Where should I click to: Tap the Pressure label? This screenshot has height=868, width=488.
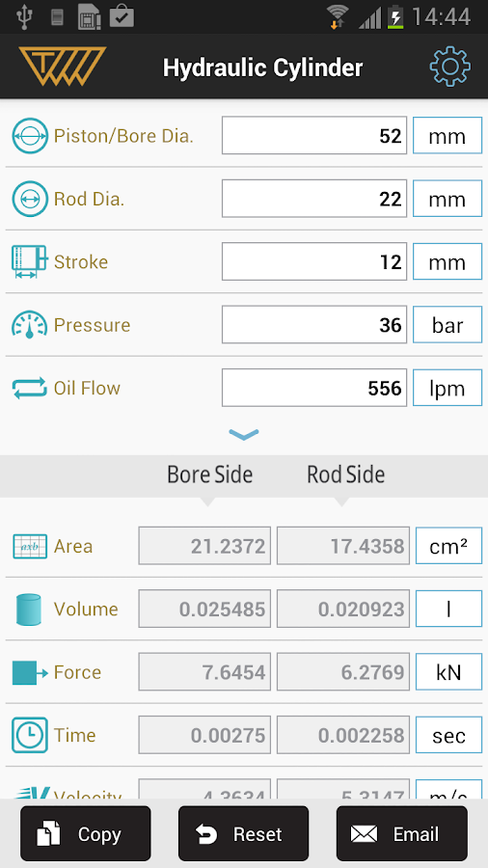[92, 325]
